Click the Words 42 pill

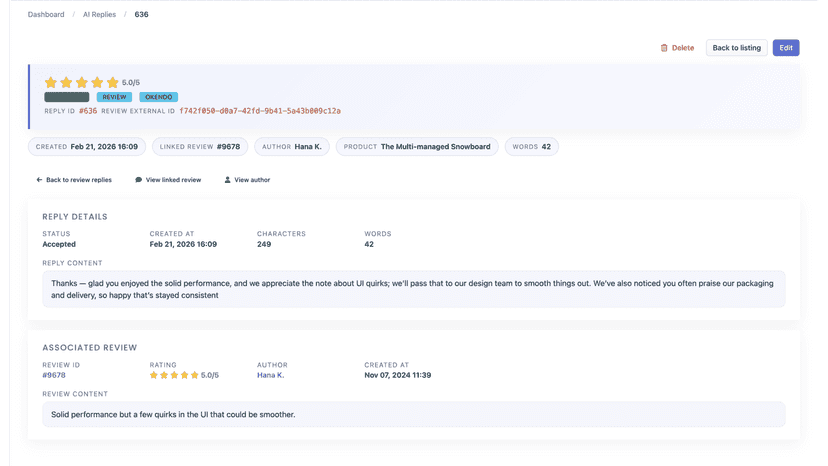[x=532, y=147]
